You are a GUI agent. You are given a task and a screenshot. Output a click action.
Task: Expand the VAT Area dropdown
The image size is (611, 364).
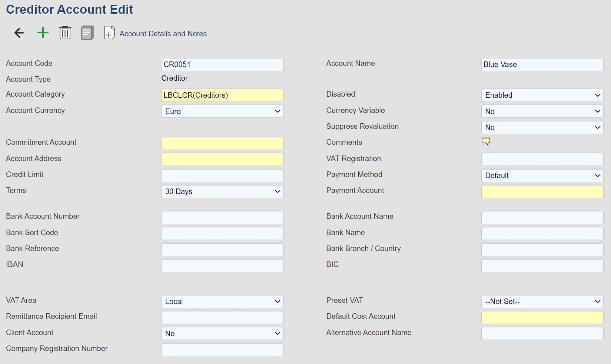tap(222, 301)
